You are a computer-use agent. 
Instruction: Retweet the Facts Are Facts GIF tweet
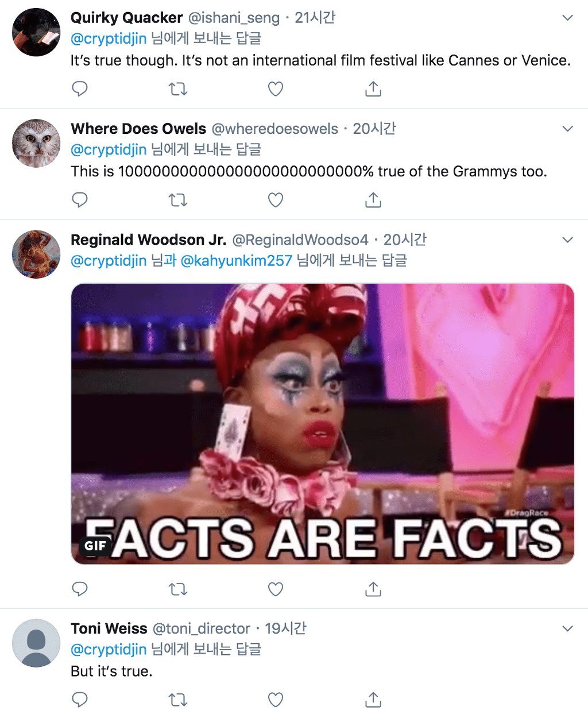pos(178,589)
